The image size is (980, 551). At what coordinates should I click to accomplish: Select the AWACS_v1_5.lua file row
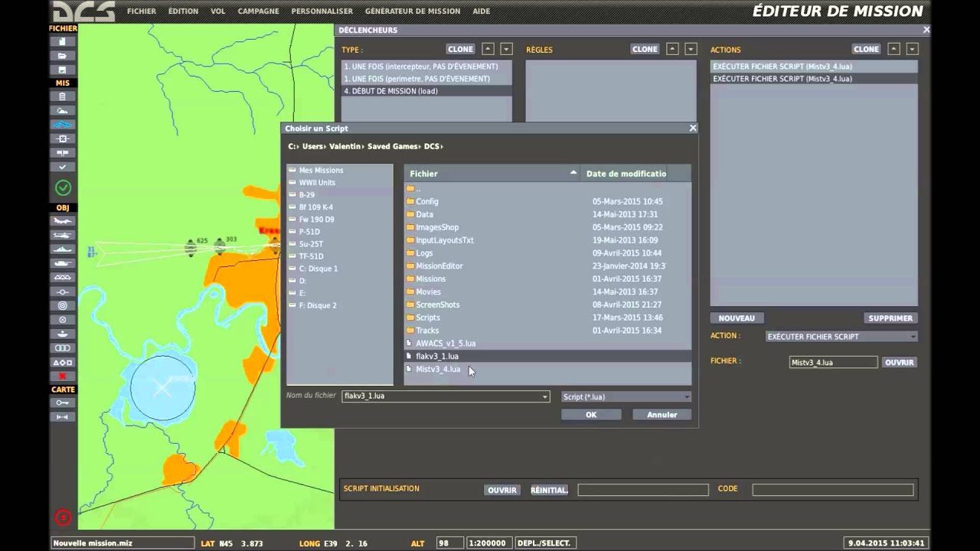click(x=547, y=344)
